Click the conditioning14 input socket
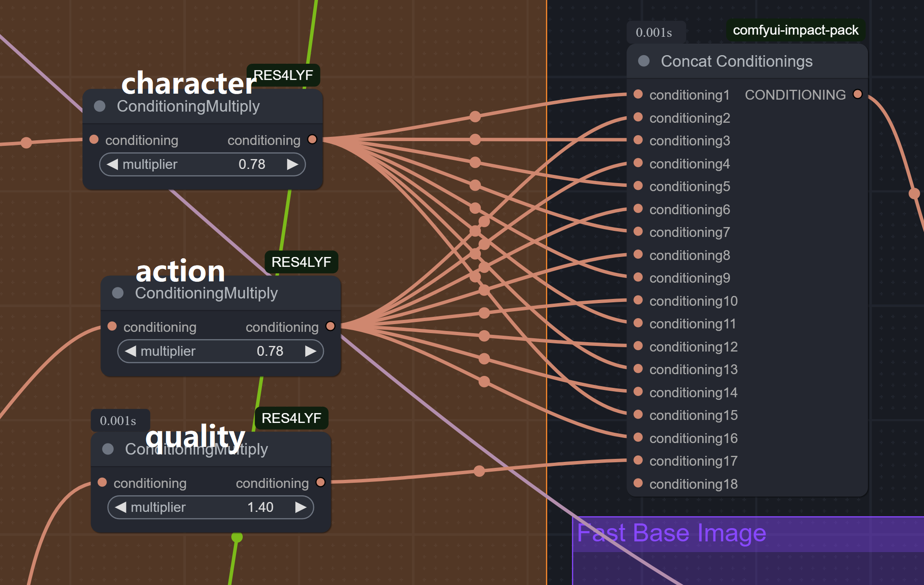 click(638, 392)
